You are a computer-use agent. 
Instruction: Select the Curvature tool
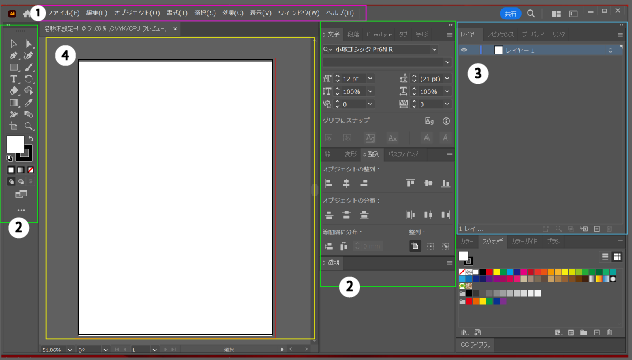(28, 56)
